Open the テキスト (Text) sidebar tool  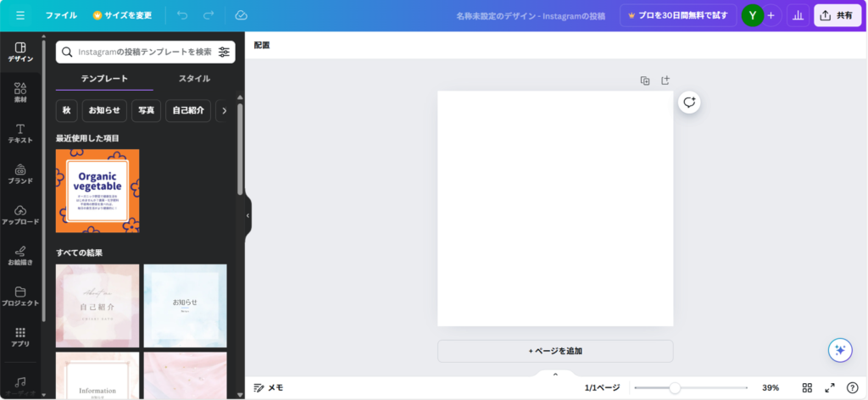(20, 133)
